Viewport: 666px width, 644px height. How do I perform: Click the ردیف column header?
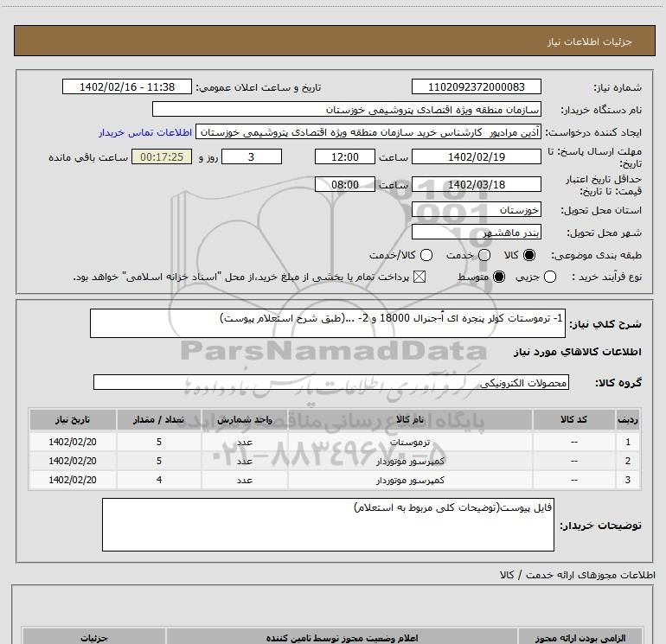[x=628, y=419]
